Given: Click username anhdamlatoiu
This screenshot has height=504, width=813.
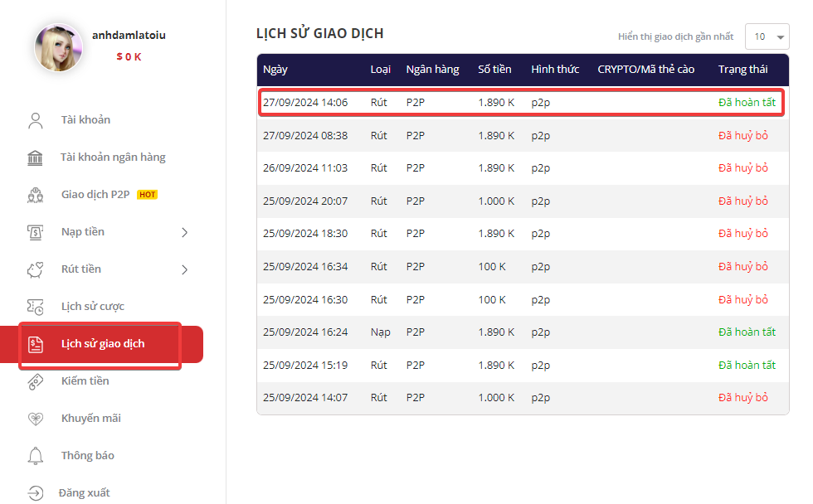Looking at the screenshot, I should [129, 35].
